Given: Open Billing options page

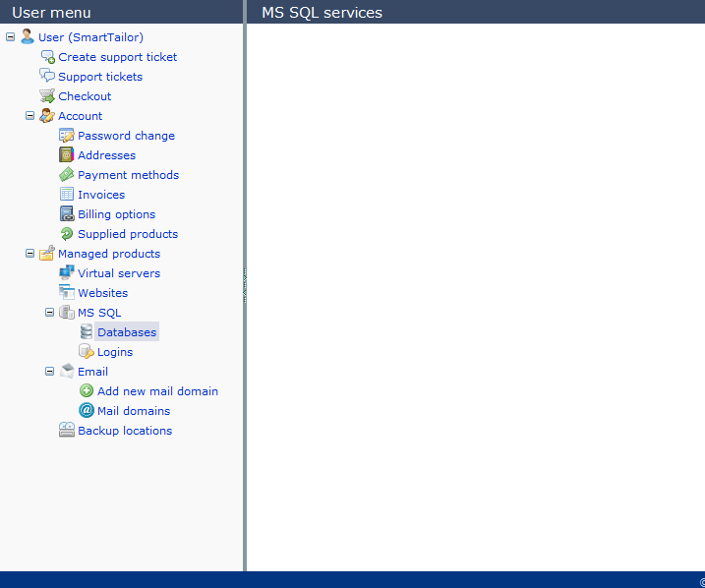Looking at the screenshot, I should tap(116, 214).
